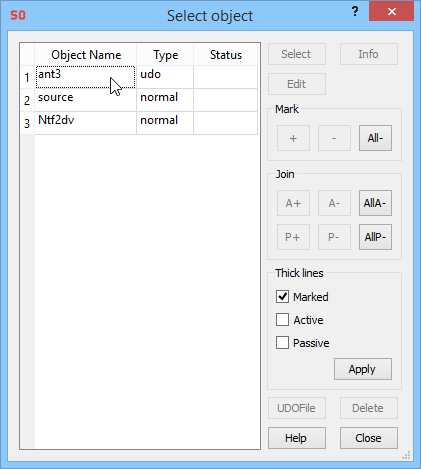421x469 pixels.
Task: Enable the Active thick lines checkbox
Action: (282, 320)
